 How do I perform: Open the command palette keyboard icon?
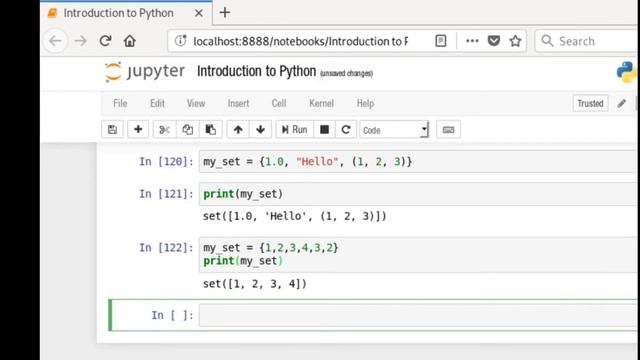point(448,130)
